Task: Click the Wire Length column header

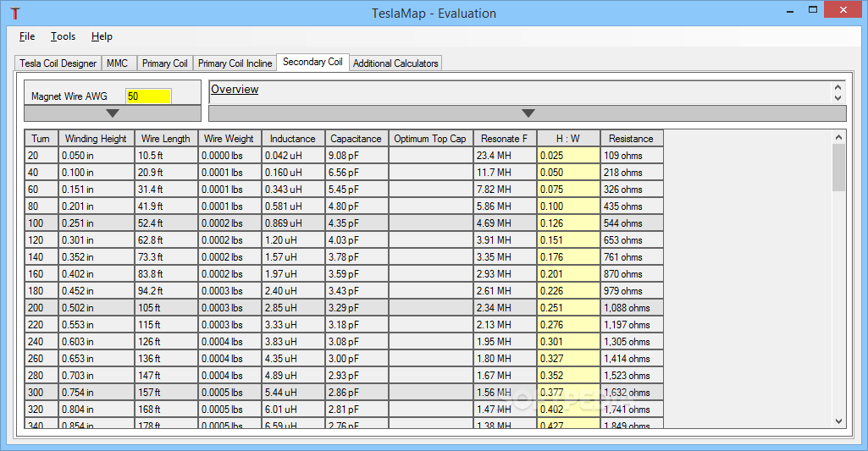Action: tap(166, 138)
